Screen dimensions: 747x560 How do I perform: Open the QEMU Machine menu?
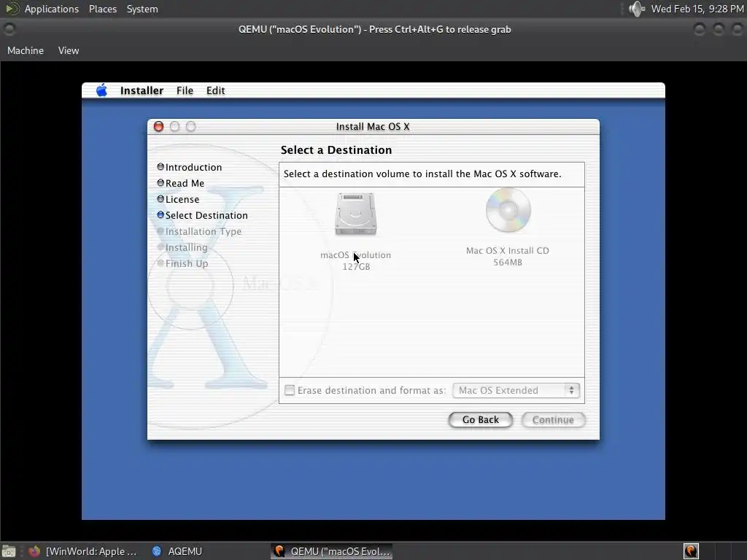(x=26, y=50)
